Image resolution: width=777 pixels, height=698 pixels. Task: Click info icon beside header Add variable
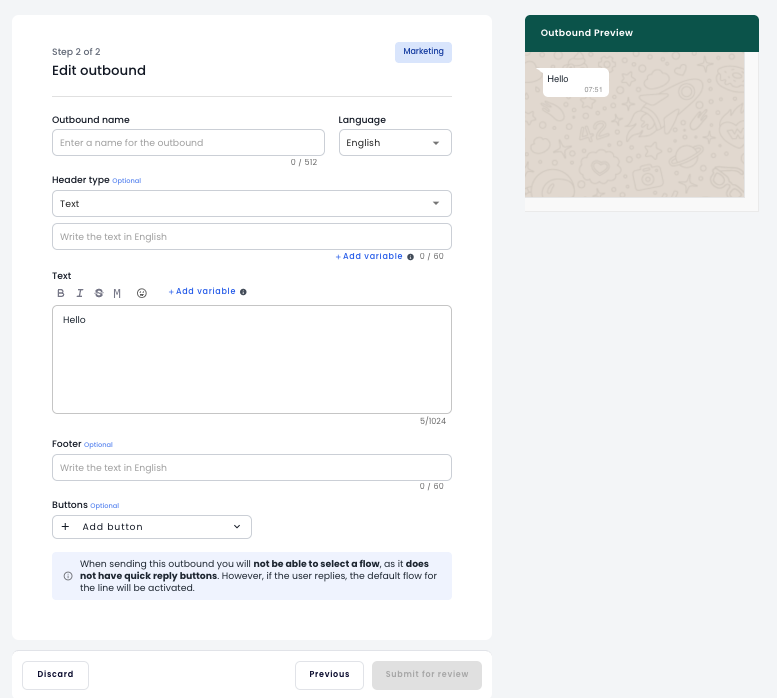tap(411, 257)
